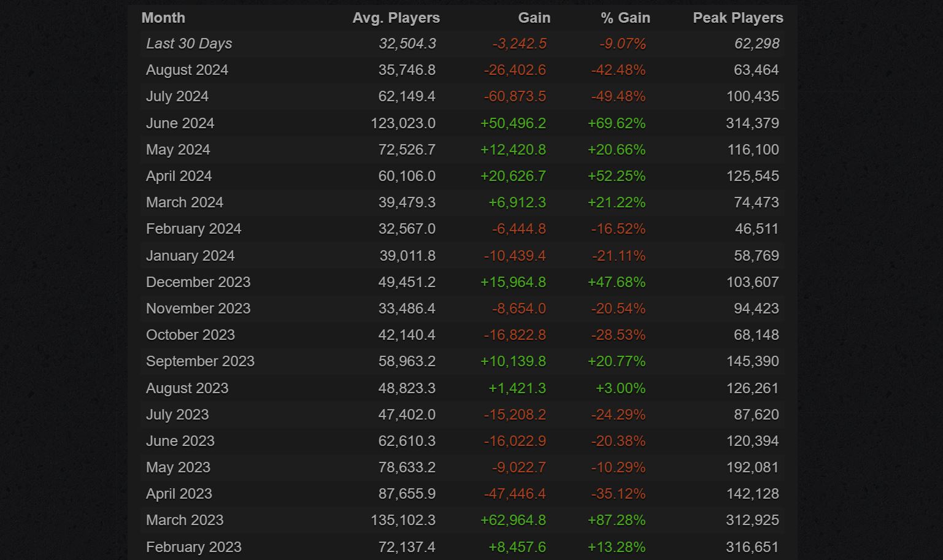The height and width of the screenshot is (560, 943).
Task: Select the August 2023 month cell
Action: pyautogui.click(x=187, y=388)
